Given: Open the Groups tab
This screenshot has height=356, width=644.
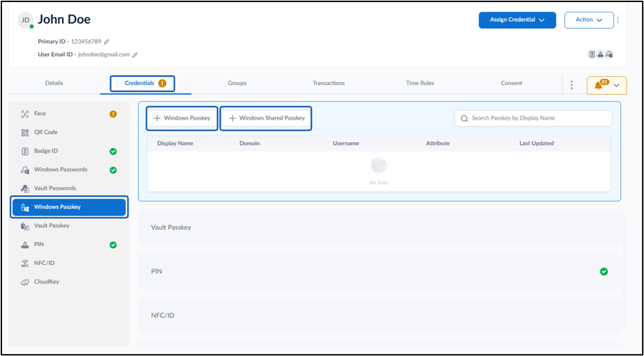Looking at the screenshot, I should [237, 83].
